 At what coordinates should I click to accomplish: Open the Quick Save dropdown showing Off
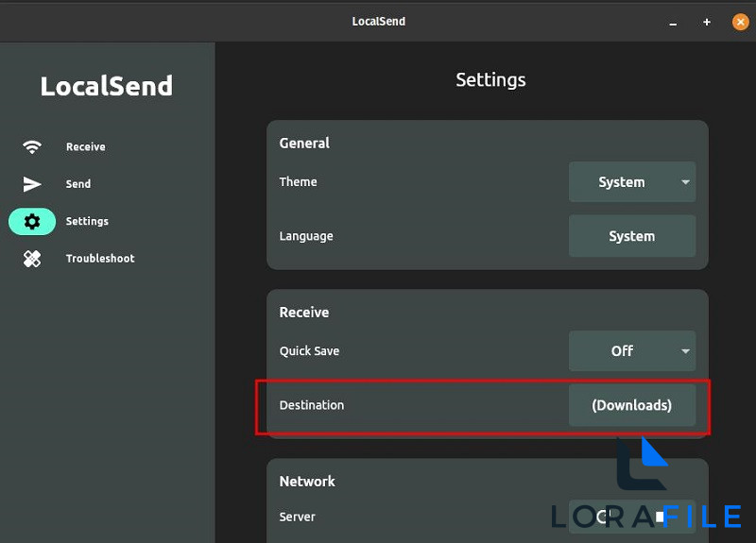pos(632,350)
